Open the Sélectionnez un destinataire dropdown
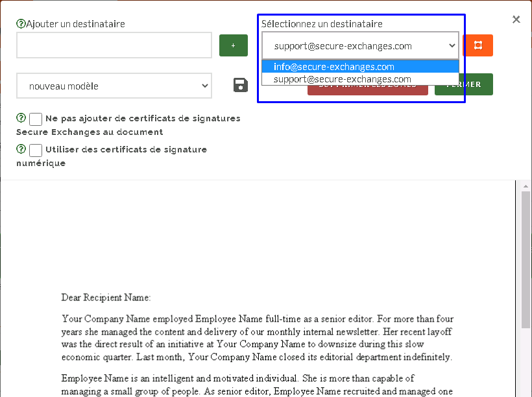This screenshot has height=397, width=532. coord(360,46)
